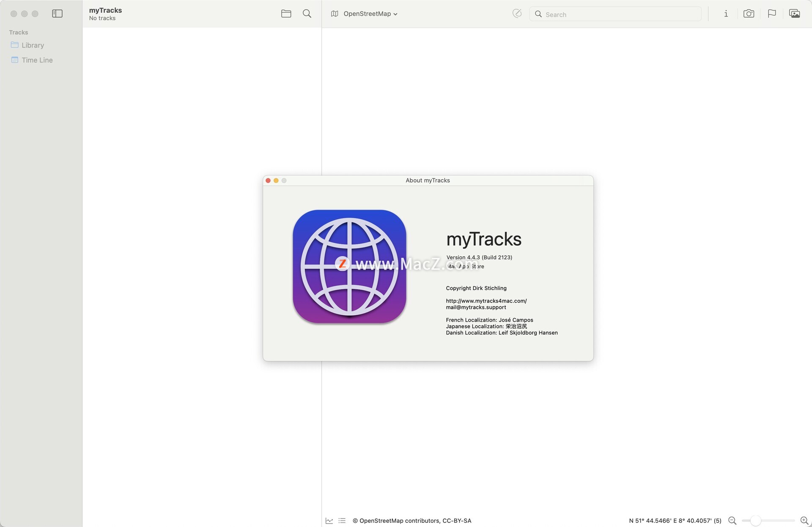Show the elevation chart icon

tap(329, 521)
